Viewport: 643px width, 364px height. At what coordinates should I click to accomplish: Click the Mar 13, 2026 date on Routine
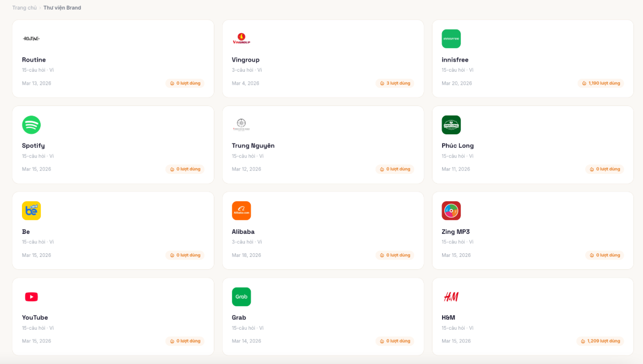point(36,84)
